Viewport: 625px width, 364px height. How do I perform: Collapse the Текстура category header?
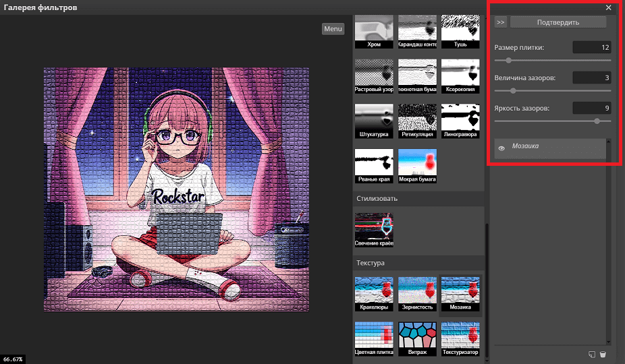(x=418, y=263)
